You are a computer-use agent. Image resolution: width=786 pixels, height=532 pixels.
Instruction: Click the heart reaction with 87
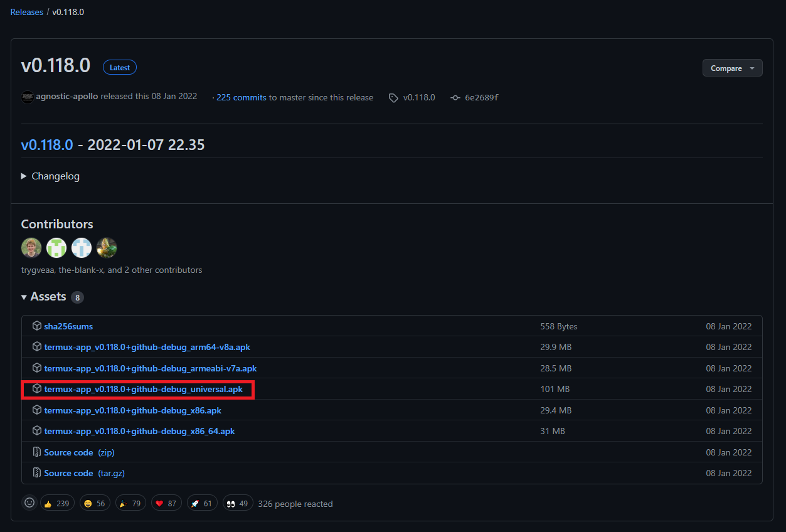[166, 503]
